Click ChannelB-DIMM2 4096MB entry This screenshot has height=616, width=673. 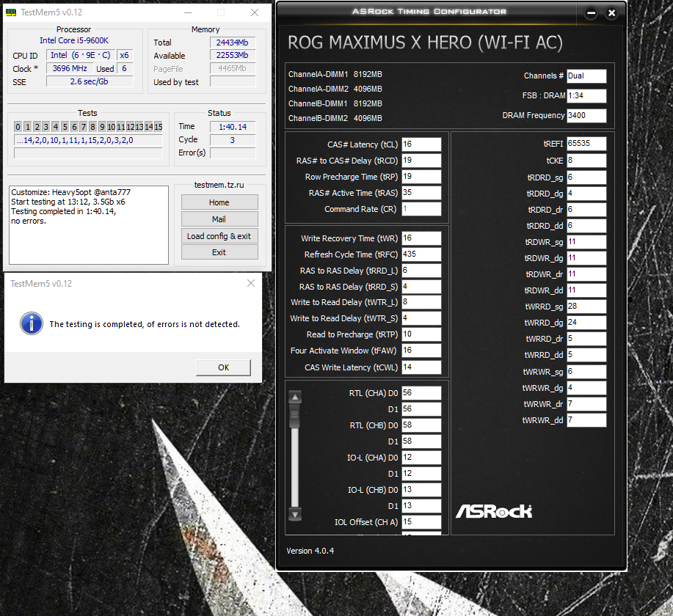pos(335,118)
